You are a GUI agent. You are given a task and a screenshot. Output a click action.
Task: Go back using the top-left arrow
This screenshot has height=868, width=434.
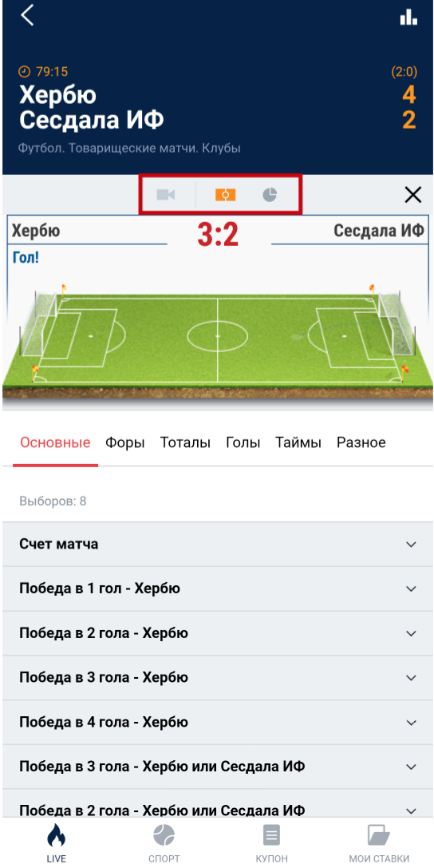(x=27, y=15)
